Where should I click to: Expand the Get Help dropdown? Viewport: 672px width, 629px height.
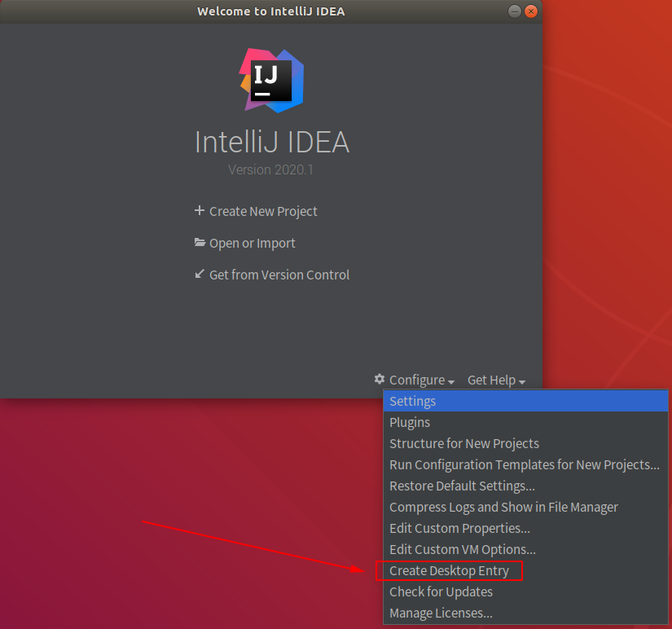tap(496, 380)
